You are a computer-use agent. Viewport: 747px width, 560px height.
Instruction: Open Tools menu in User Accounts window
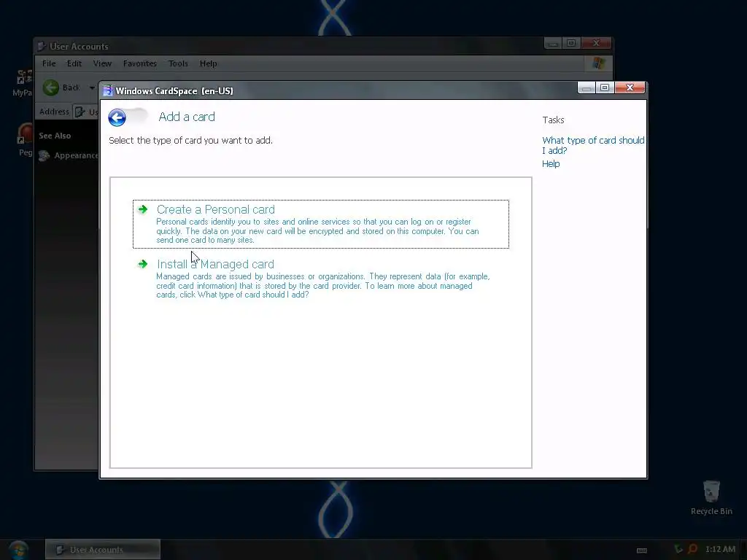click(178, 63)
